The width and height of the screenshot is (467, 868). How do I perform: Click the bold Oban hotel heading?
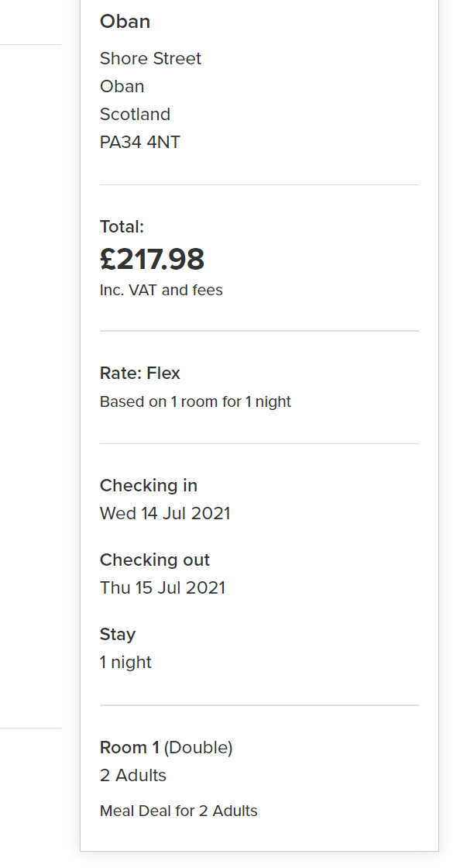click(x=125, y=22)
